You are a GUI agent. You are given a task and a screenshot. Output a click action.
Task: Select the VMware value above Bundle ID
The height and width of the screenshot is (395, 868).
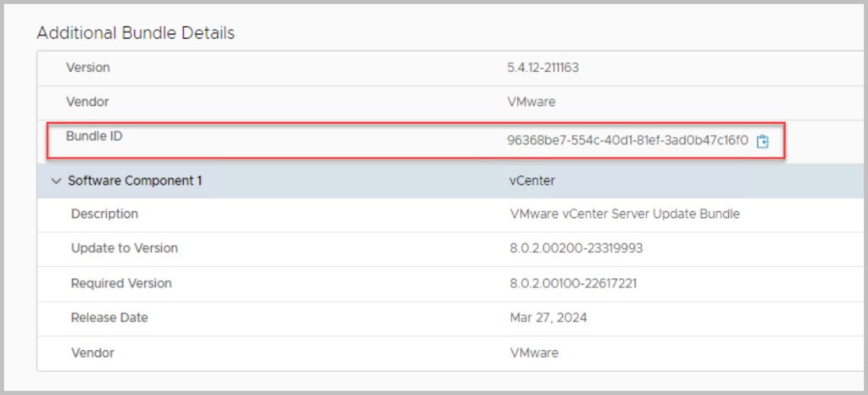(x=531, y=102)
